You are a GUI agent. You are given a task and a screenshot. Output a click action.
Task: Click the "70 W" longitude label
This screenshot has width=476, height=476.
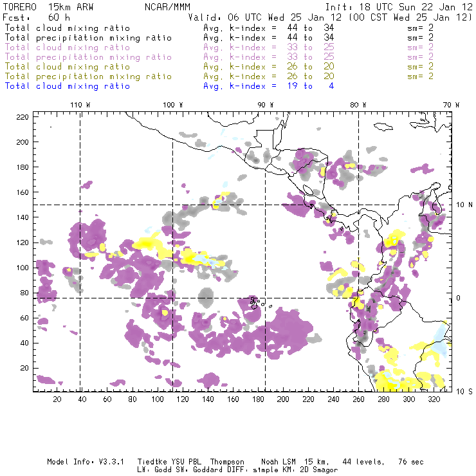click(451, 105)
